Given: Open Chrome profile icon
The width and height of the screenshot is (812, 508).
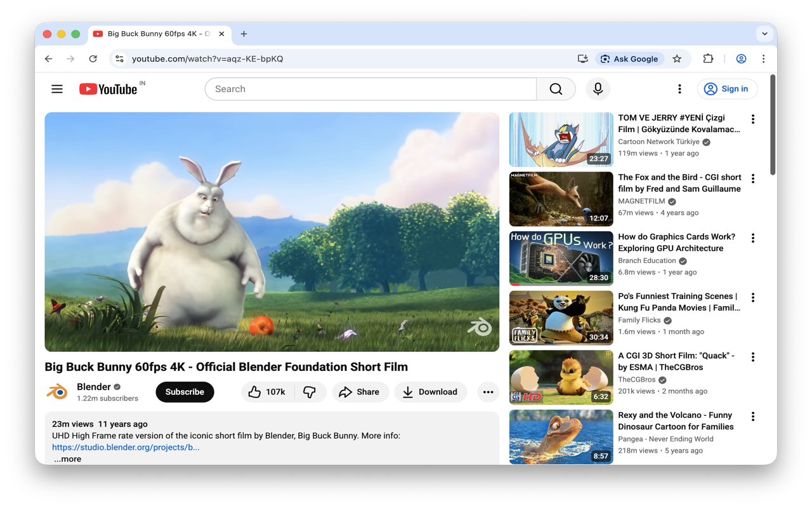Looking at the screenshot, I should coord(741,58).
